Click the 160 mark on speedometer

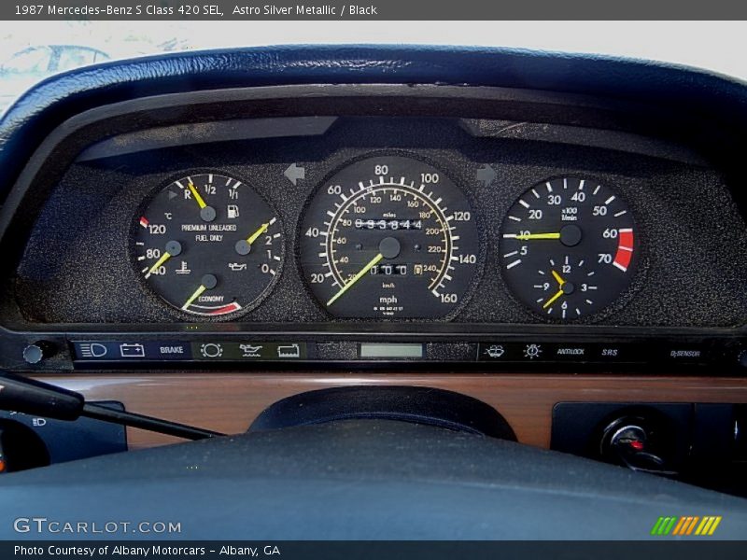(448, 298)
